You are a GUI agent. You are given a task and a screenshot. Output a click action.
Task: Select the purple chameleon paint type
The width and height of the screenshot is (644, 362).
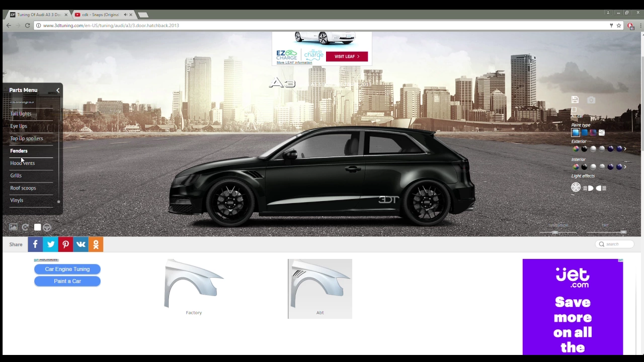(x=593, y=133)
